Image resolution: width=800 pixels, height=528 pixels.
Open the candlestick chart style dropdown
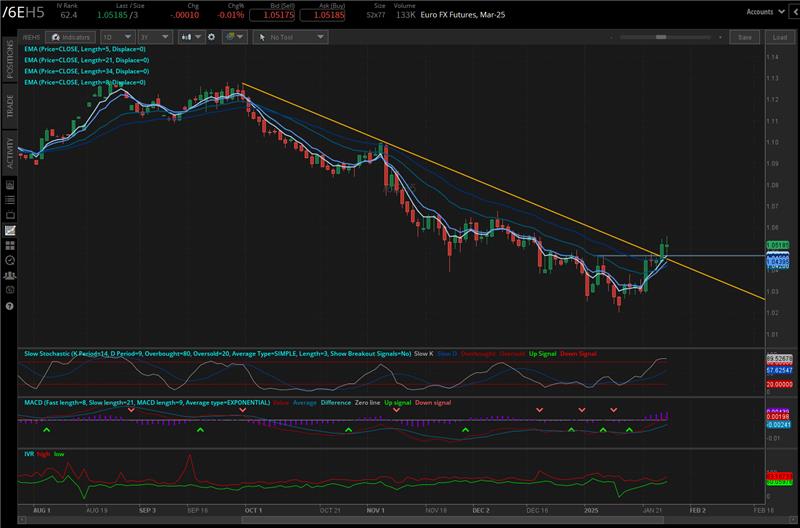tap(191, 37)
